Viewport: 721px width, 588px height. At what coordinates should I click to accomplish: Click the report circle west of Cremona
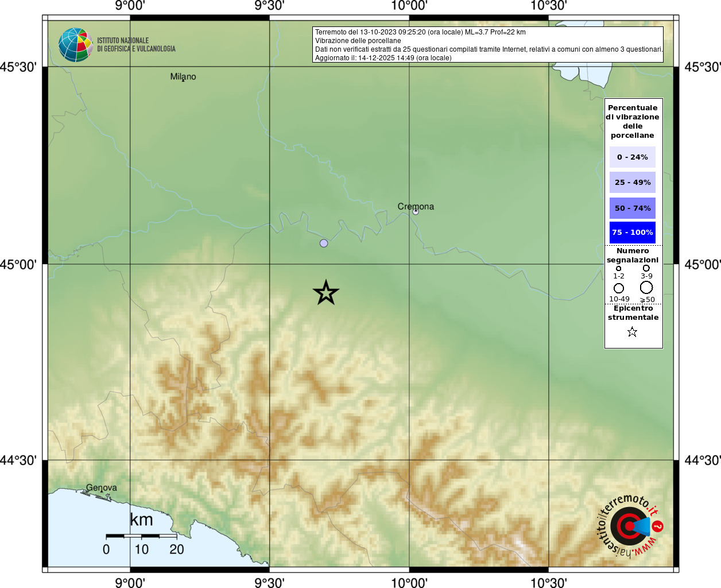324,243
